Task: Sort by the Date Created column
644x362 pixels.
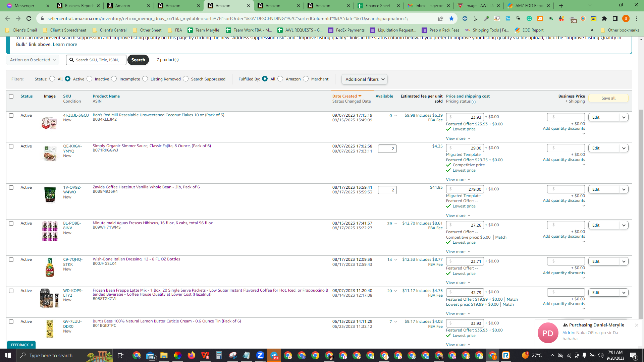Action: tap(347, 96)
